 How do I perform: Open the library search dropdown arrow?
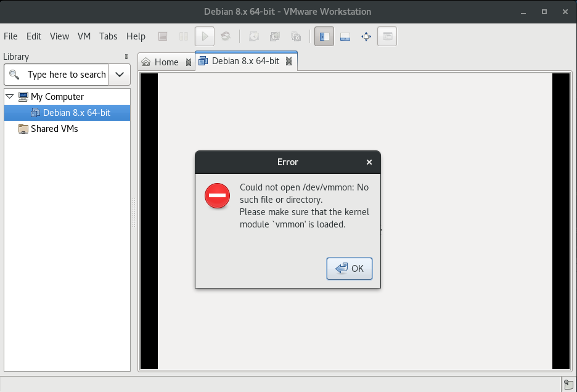click(x=120, y=75)
